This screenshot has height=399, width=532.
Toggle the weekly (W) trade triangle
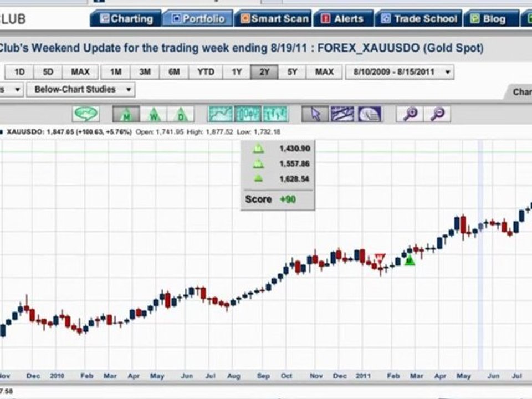coord(154,114)
